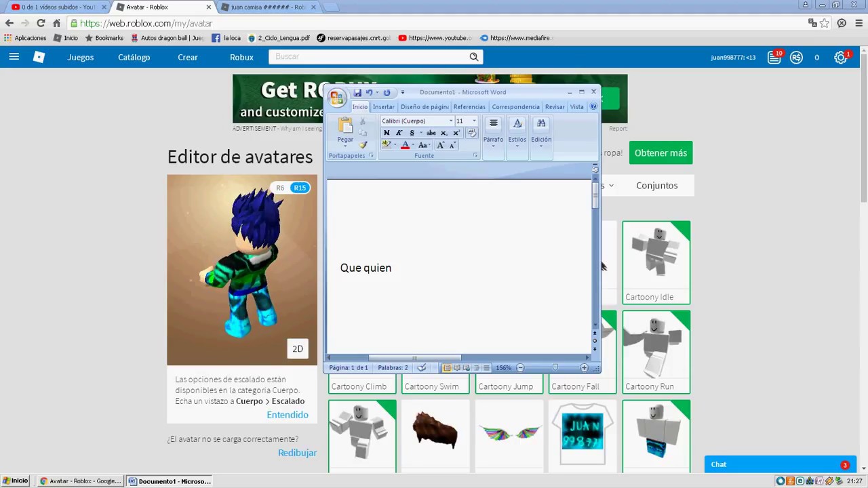Expand the Párrafo group
Viewport: 868px width, 488px height.
click(x=493, y=139)
